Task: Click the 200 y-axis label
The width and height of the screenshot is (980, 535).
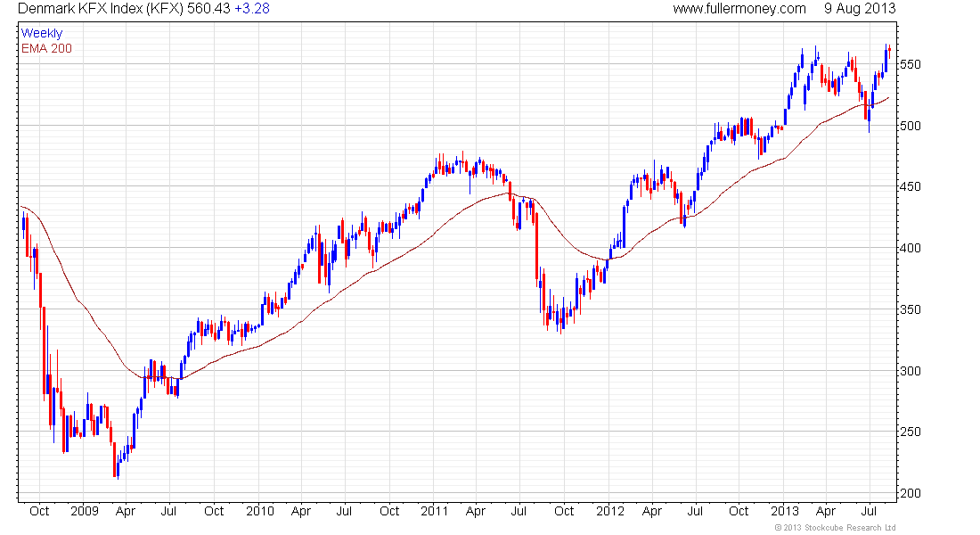Action: click(x=910, y=493)
